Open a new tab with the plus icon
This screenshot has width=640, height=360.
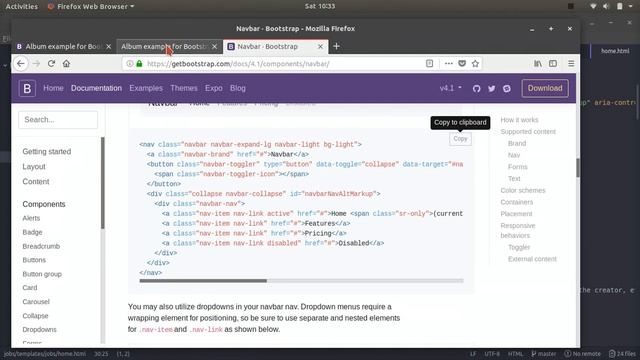pos(336,47)
